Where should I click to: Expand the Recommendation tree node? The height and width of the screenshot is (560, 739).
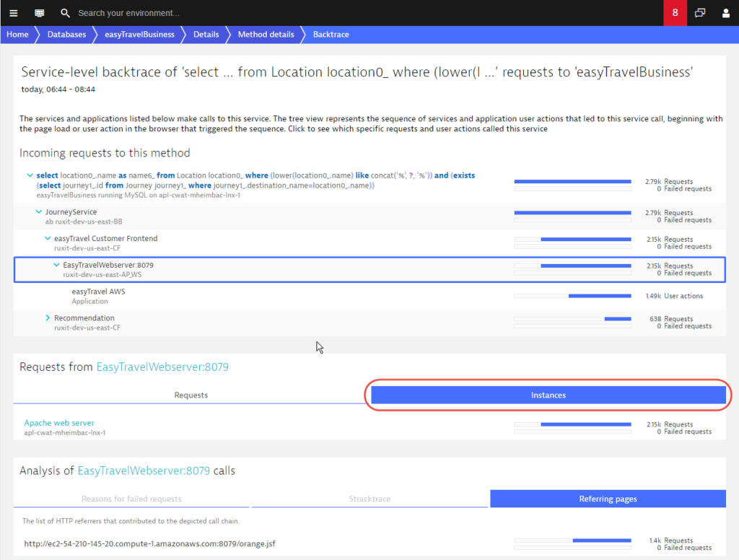point(48,318)
